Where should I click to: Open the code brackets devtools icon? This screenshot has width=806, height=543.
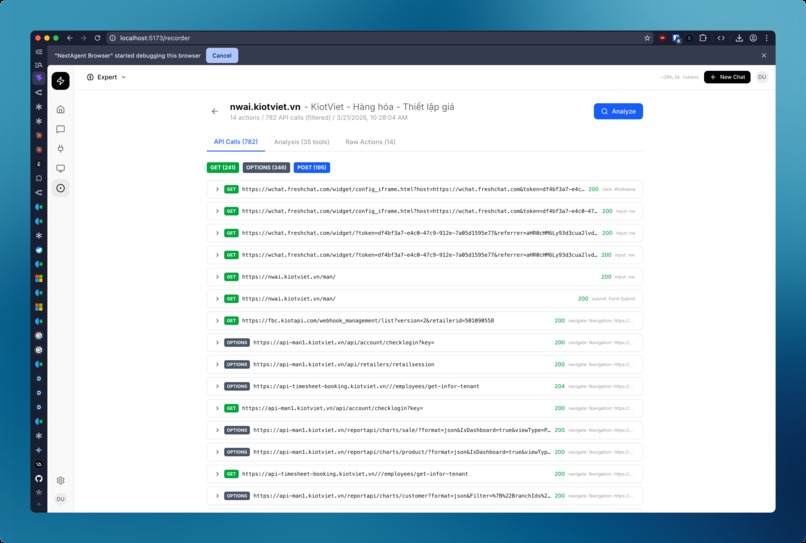tap(721, 38)
